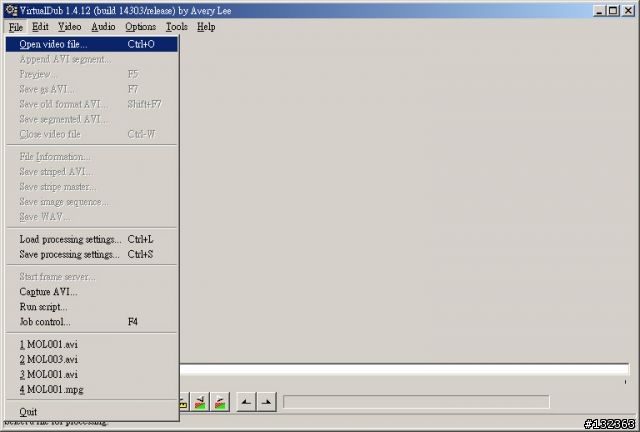Close the VirtualDub window

(x=628, y=11)
